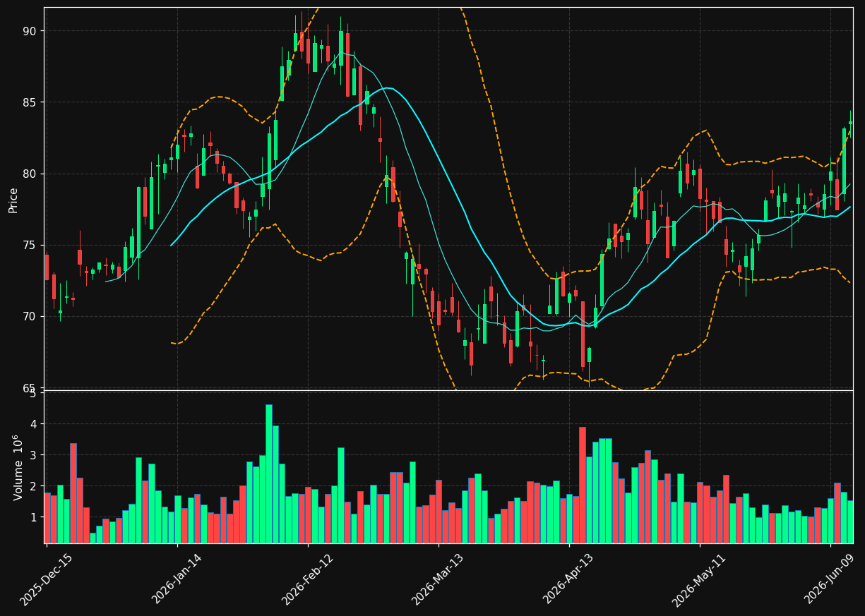Click the volume axis tick label 1

32,517
